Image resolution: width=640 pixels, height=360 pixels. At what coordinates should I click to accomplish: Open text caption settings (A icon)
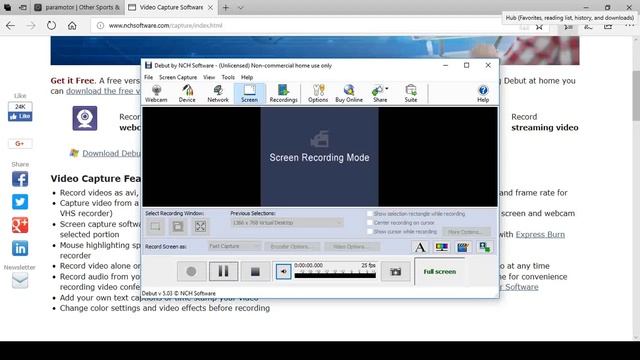420,247
